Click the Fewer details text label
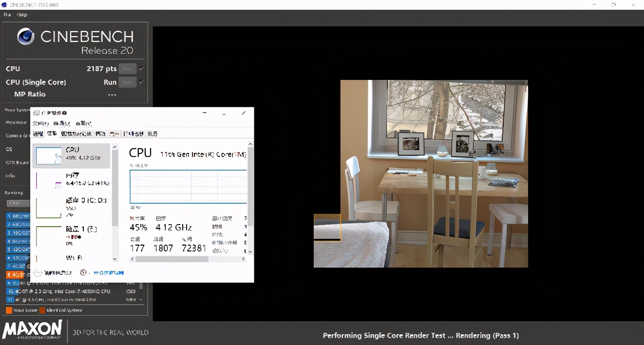This screenshot has height=345, width=644. [58, 273]
